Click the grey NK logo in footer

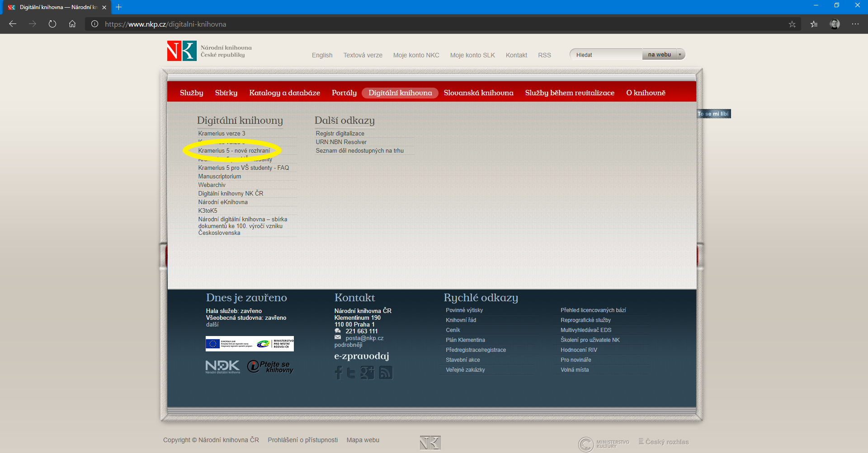[430, 443]
